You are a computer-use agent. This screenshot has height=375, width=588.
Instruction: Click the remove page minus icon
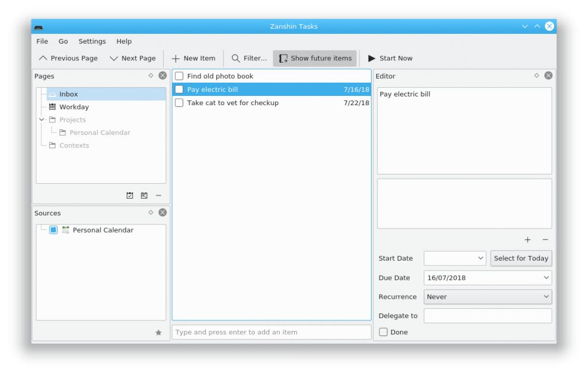point(158,195)
